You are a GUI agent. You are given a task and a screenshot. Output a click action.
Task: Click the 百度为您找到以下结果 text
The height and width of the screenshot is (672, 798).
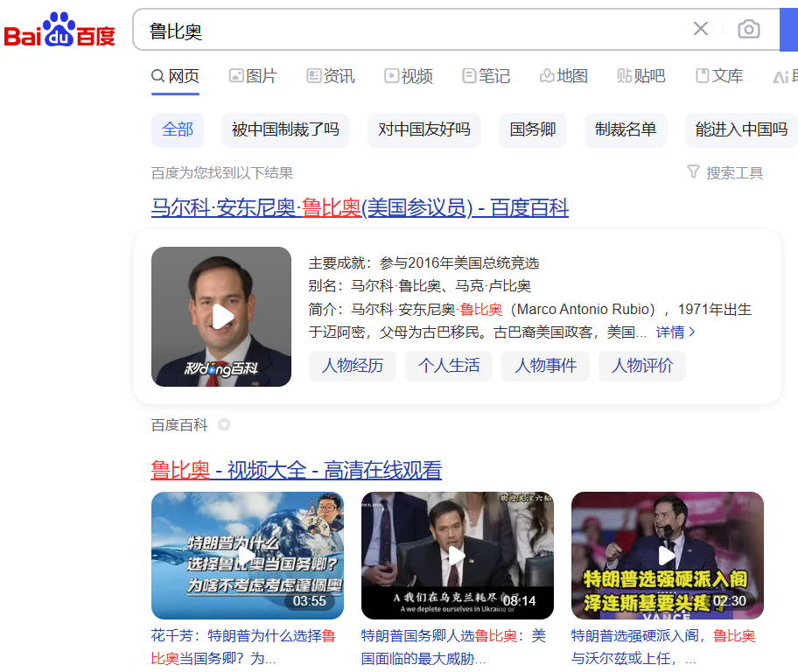(222, 173)
